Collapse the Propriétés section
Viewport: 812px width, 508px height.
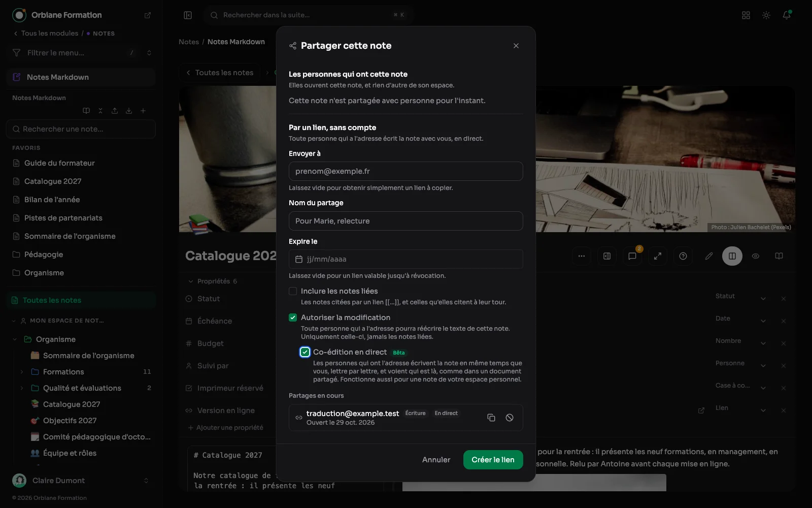click(212, 281)
